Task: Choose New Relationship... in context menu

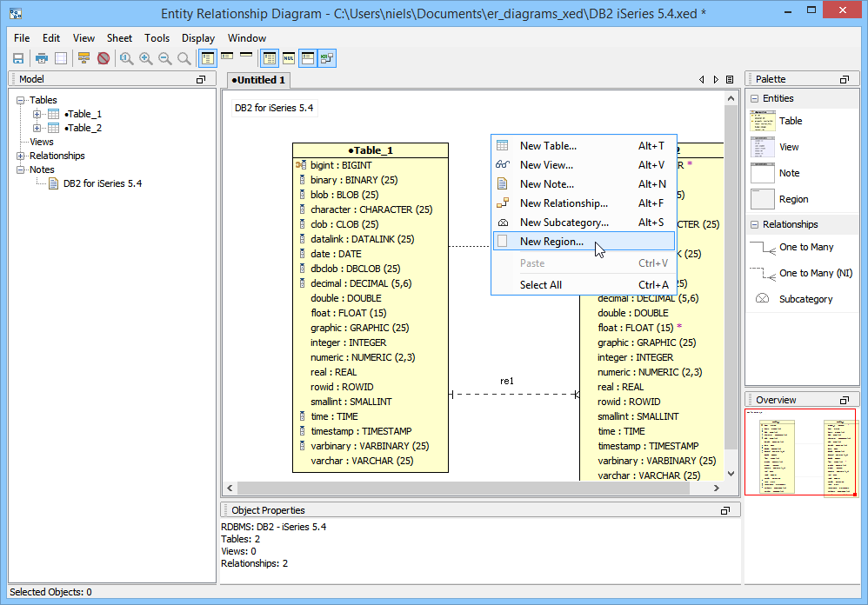Action: [x=584, y=203]
